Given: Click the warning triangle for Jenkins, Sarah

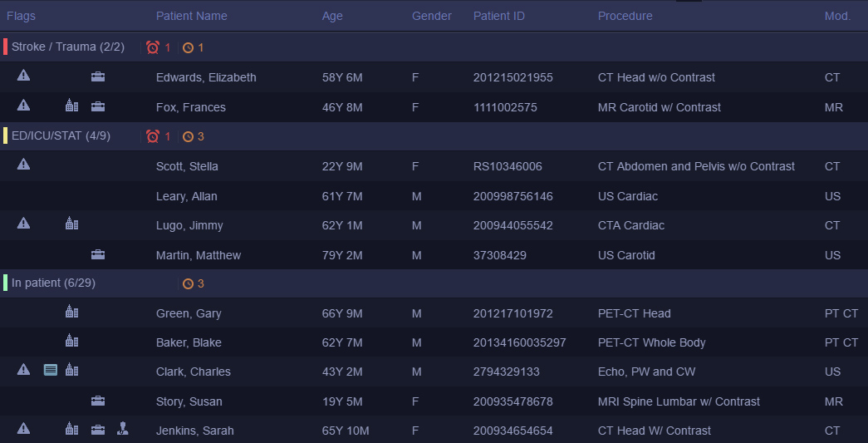Looking at the screenshot, I should (x=23, y=428).
